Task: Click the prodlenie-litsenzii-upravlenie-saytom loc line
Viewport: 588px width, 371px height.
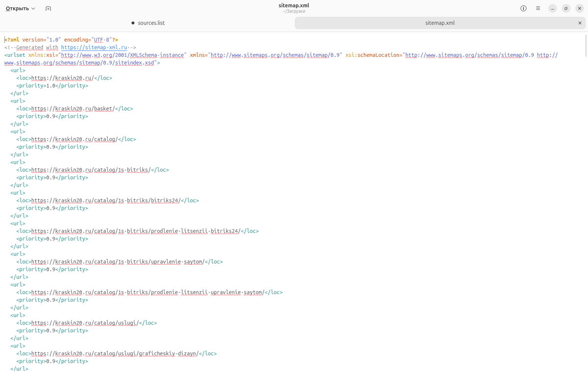Action: tap(149, 293)
